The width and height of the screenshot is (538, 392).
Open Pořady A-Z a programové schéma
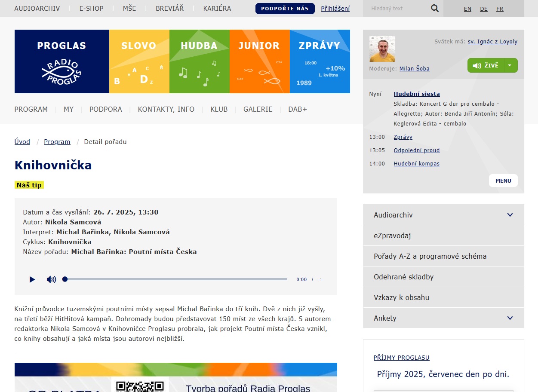tap(443, 256)
